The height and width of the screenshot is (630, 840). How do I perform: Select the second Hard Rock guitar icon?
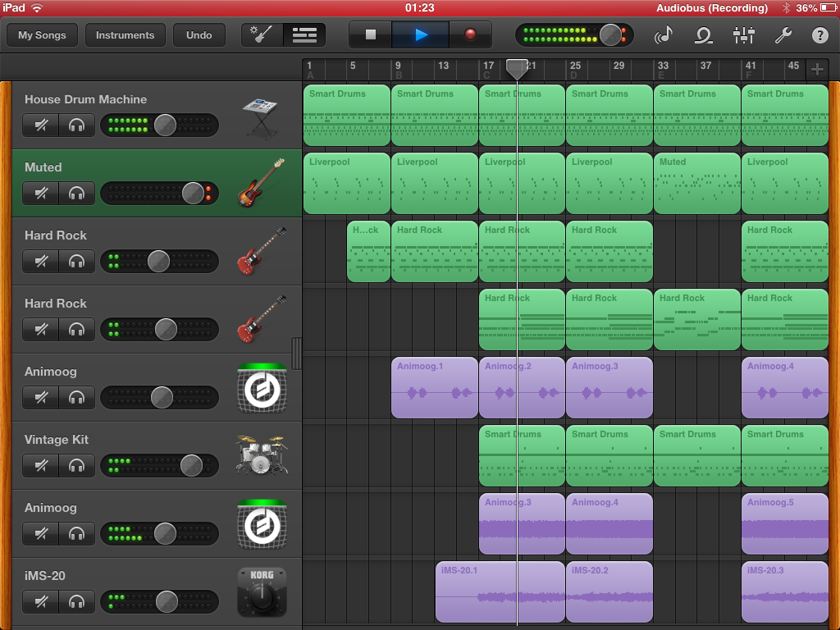(x=261, y=319)
